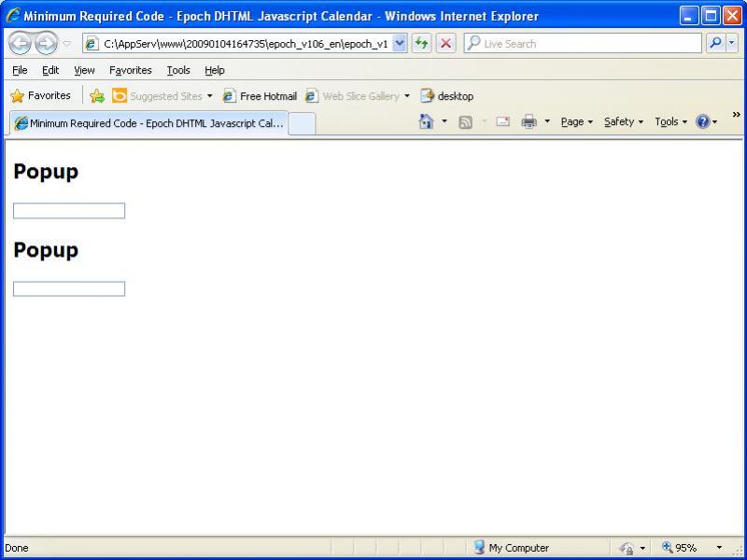Click the address bar file path
The height and width of the screenshot is (560, 747).
(x=246, y=44)
